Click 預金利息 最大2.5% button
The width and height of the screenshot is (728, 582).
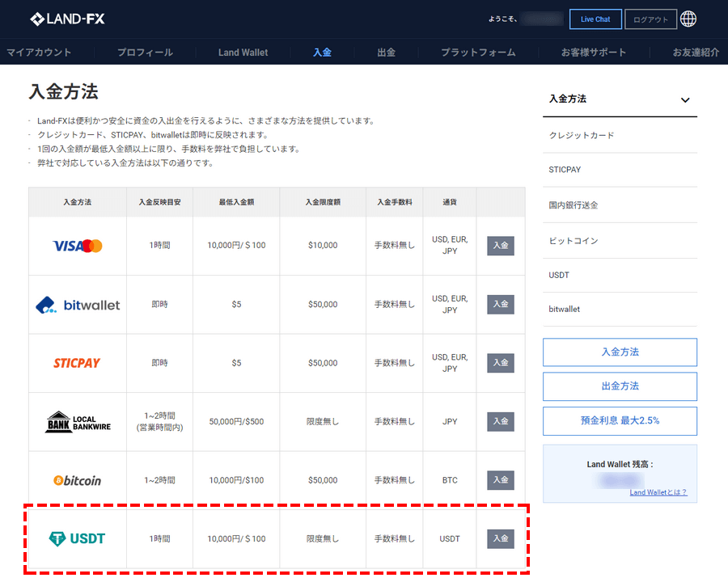(620, 421)
